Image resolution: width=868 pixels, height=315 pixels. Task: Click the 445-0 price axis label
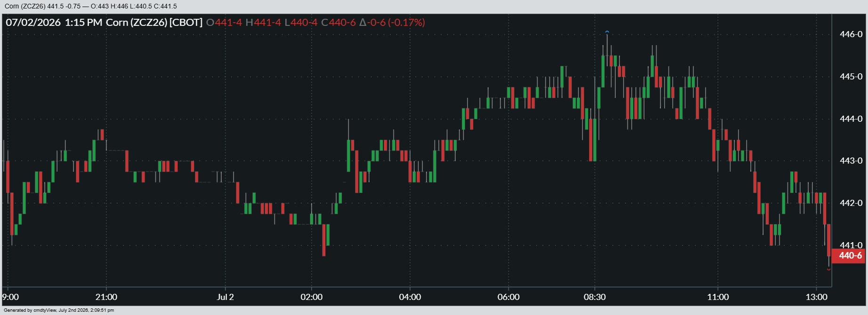coord(851,77)
